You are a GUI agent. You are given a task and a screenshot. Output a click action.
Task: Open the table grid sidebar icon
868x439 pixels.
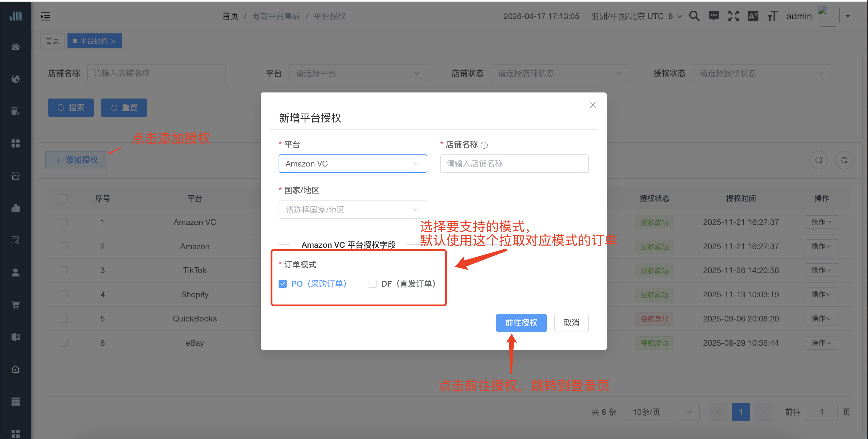pyautogui.click(x=16, y=402)
